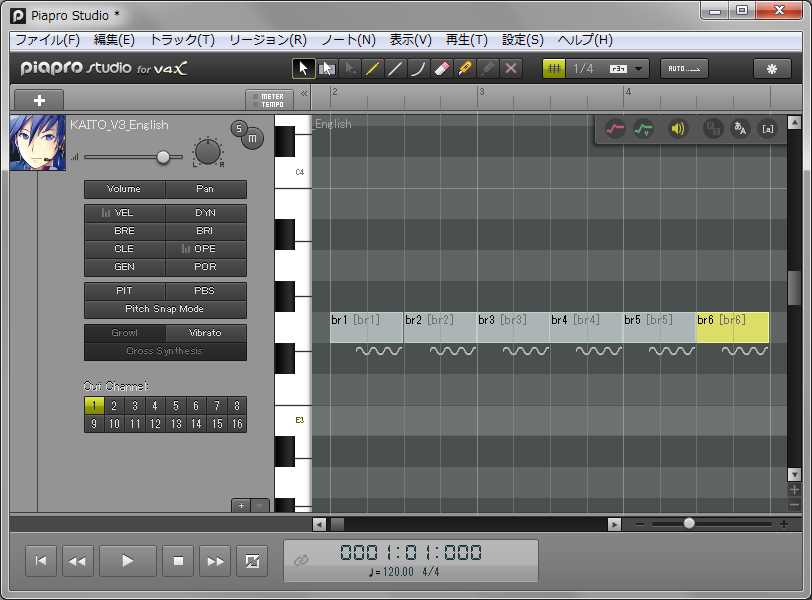
Task: Click the pan knob dial
Action: click(208, 152)
